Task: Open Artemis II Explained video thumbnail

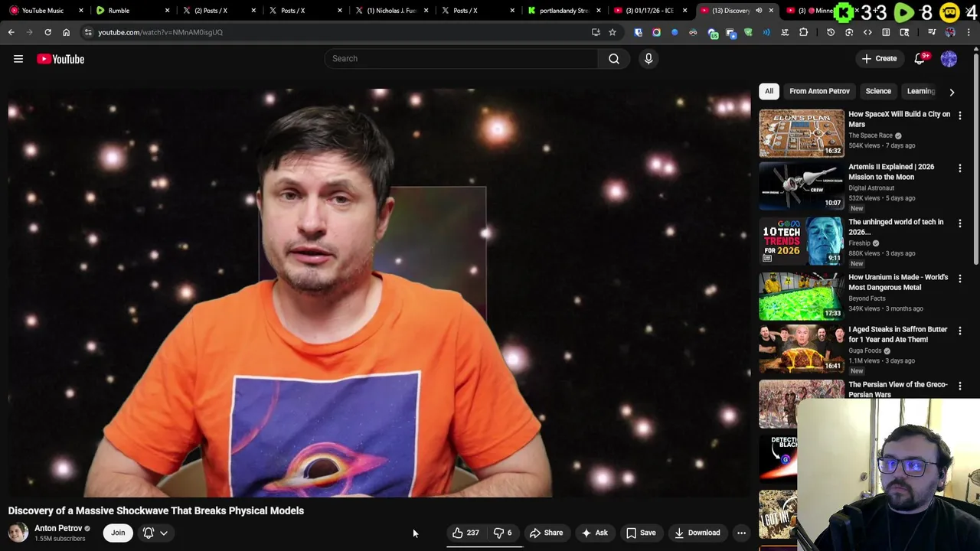Action: pyautogui.click(x=802, y=186)
